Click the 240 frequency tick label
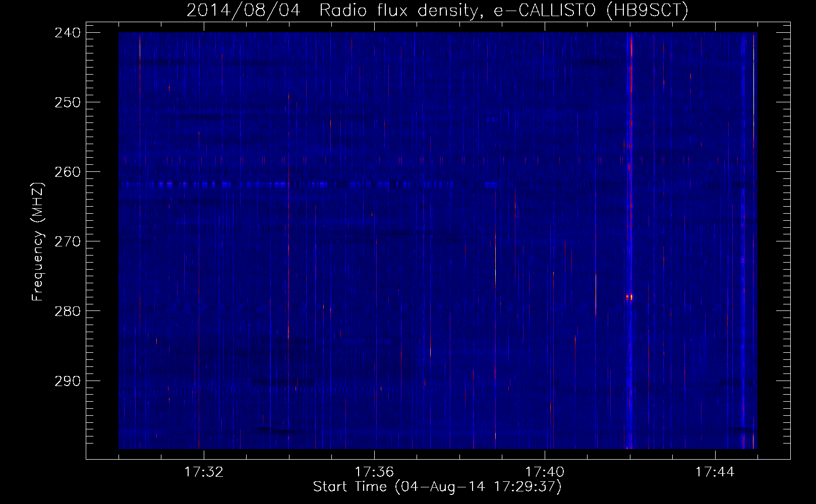Screen dimensions: 816x504 point(67,33)
